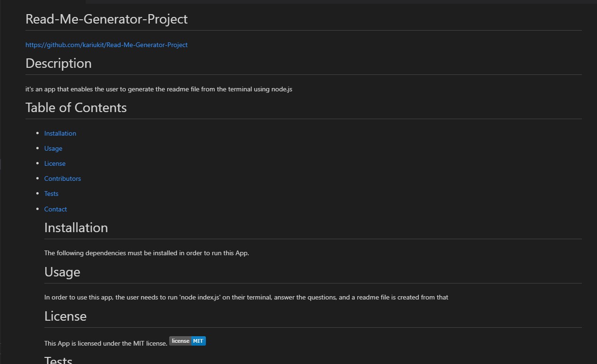Click the License section heading
Image resolution: width=597 pixels, height=364 pixels.
[x=65, y=316]
